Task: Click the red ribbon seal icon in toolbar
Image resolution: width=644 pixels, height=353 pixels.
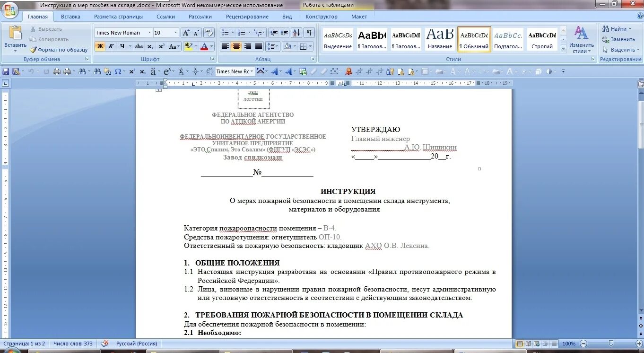Action: pos(349,71)
